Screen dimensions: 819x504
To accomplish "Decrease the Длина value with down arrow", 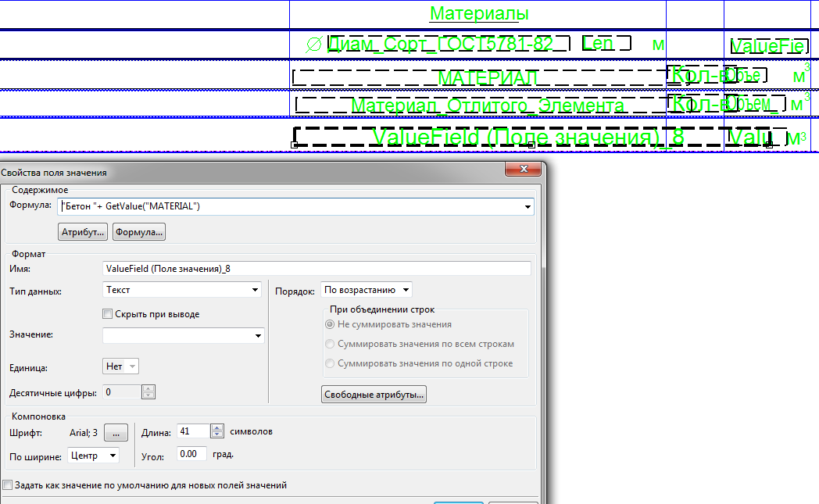I will pos(216,435).
